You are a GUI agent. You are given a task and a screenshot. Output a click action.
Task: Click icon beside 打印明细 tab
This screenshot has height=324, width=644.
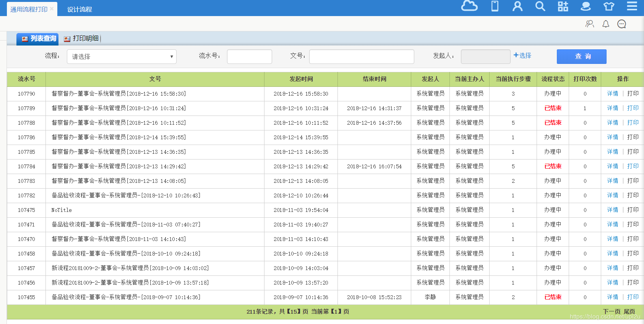(x=67, y=39)
